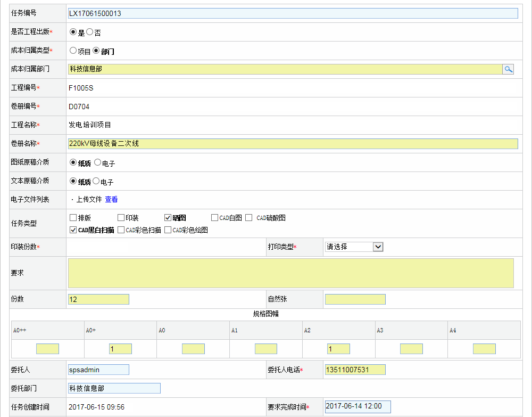Check the 印装 task type option
The width and height of the screenshot is (532, 417).
(121, 217)
